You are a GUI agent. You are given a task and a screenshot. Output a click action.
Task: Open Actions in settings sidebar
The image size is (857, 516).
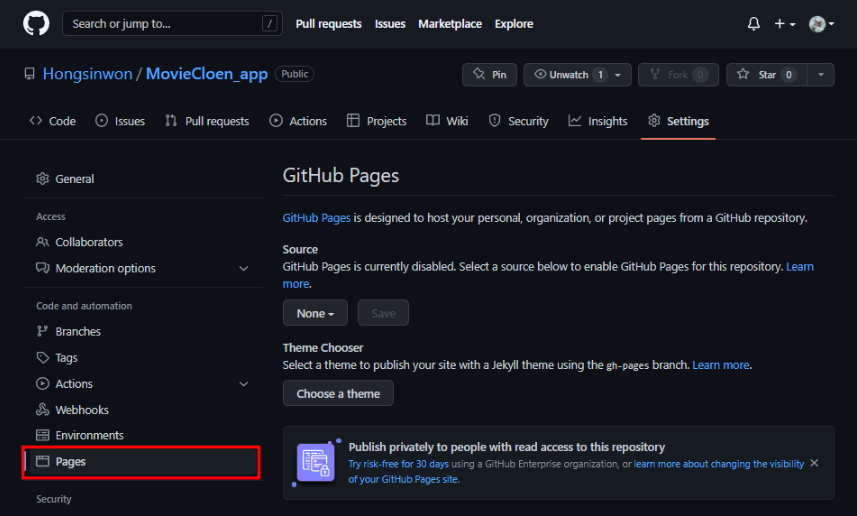(142, 384)
